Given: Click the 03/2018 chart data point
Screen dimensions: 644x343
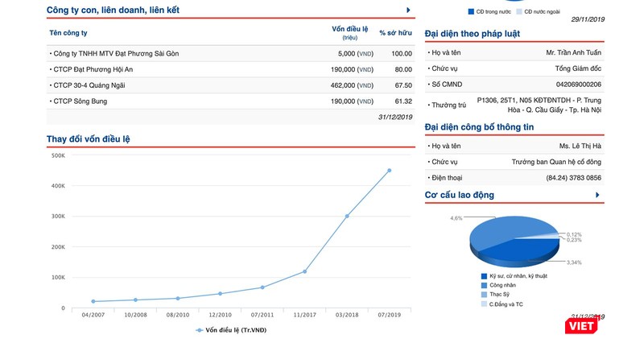Looking at the screenshot, I should [347, 216].
